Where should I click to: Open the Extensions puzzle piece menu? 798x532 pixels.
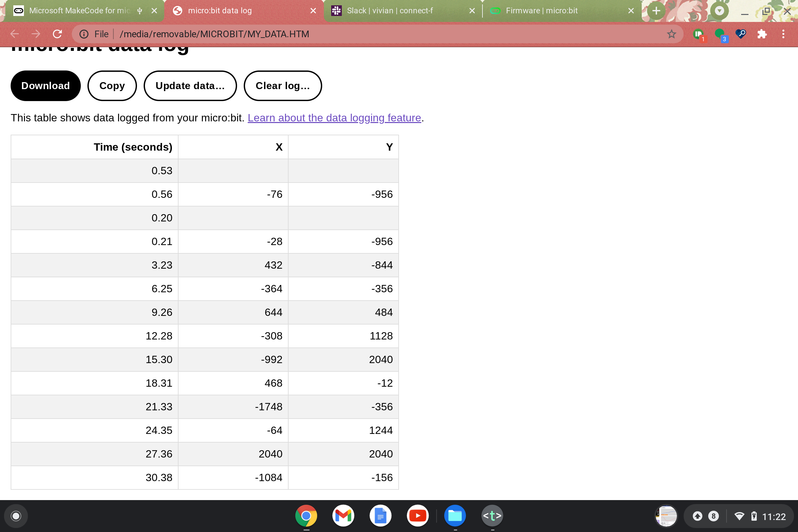(762, 34)
